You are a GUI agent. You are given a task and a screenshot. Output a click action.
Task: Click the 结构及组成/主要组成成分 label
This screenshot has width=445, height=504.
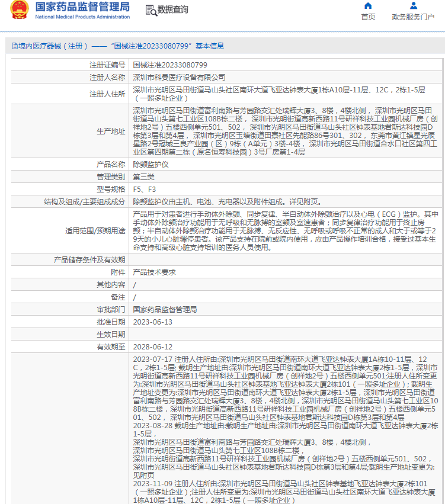point(85,202)
